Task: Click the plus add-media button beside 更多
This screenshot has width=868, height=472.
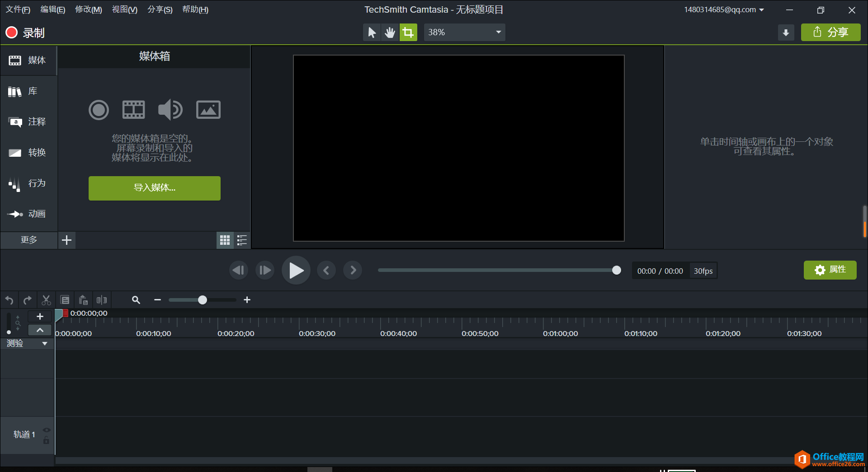Action: click(x=67, y=240)
